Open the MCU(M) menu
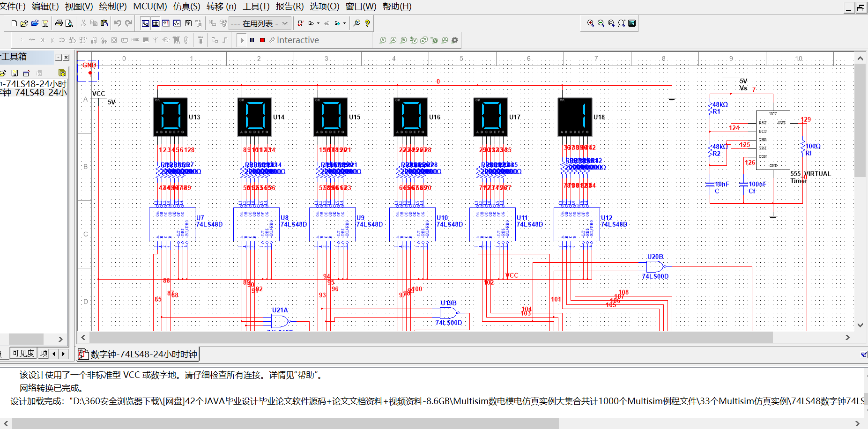The width and height of the screenshot is (868, 429). 150,7
